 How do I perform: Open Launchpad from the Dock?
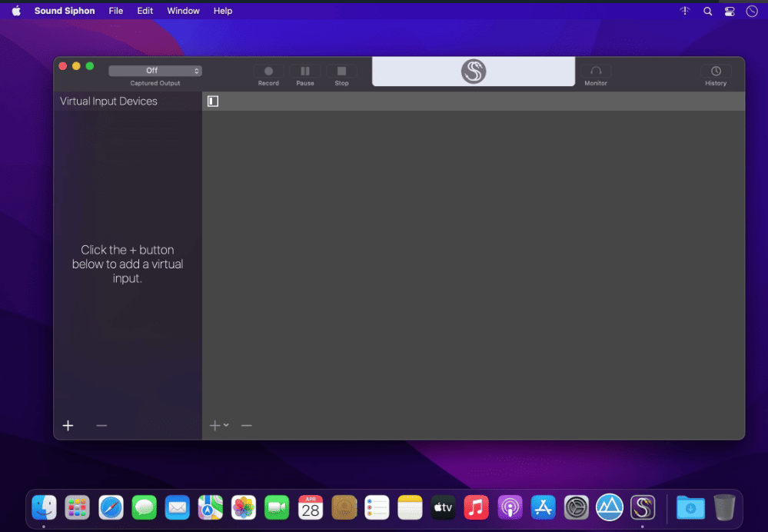tap(78, 507)
